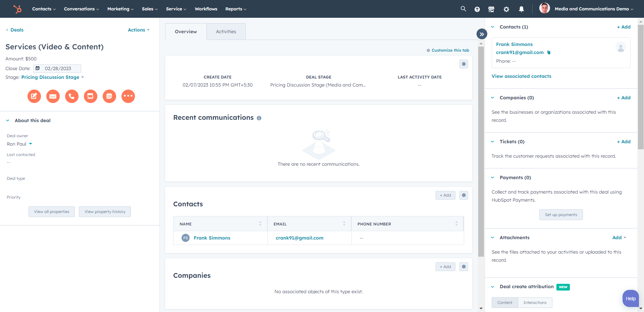The width and height of the screenshot is (644, 312).
Task: Copy crank91@gmail.com using the copy icon
Action: tap(549, 53)
